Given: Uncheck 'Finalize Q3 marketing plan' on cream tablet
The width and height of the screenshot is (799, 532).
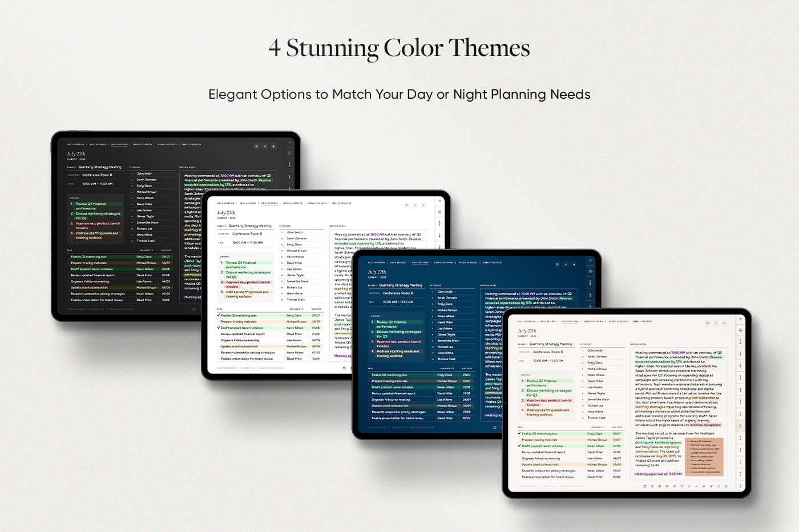Looking at the screenshot, I should pyautogui.click(x=519, y=434).
